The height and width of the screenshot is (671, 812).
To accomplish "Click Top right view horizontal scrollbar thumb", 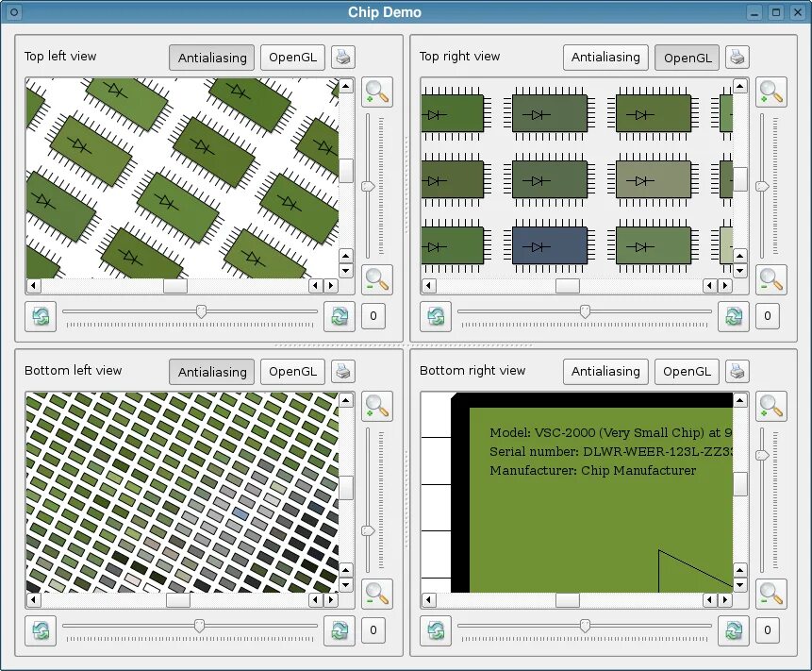I will pyautogui.click(x=568, y=286).
